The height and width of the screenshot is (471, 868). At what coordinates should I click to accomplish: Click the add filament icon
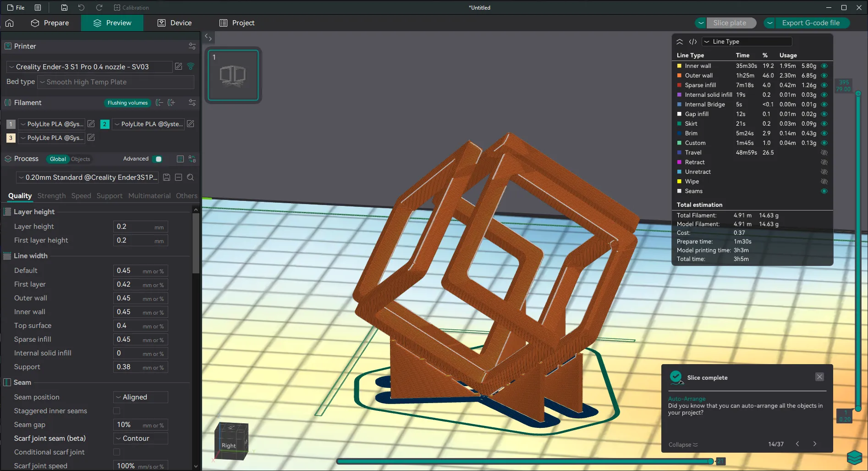pyautogui.click(x=171, y=103)
